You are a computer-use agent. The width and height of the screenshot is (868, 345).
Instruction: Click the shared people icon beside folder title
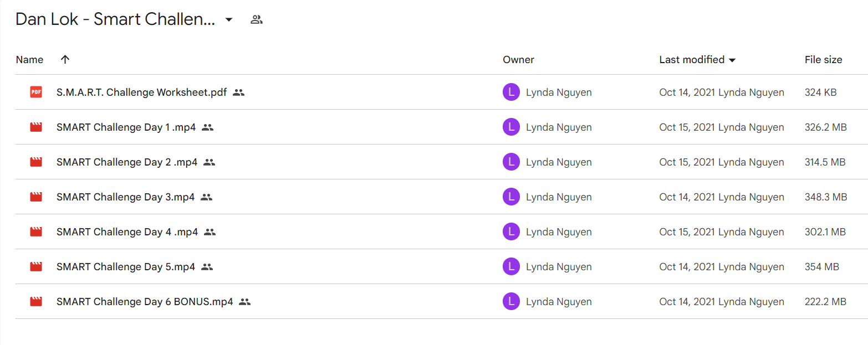[x=256, y=20]
